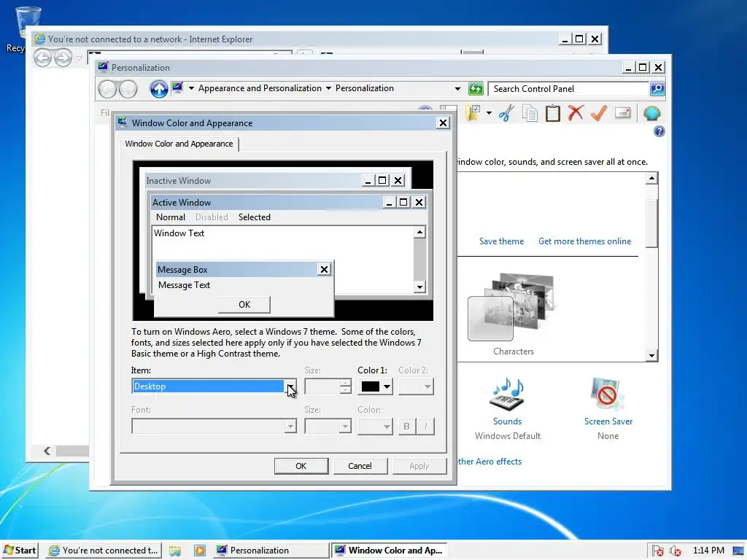
Task: Click the Search Control Panel field
Action: pyautogui.click(x=569, y=88)
